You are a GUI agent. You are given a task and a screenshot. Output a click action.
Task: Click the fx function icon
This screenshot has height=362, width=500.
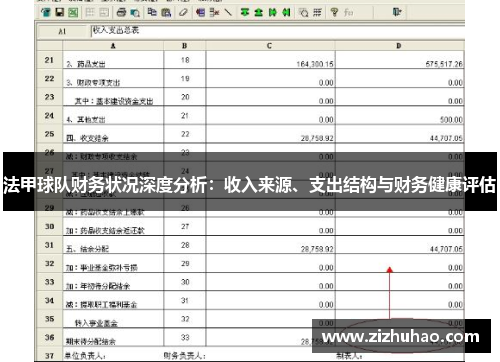(x=349, y=13)
